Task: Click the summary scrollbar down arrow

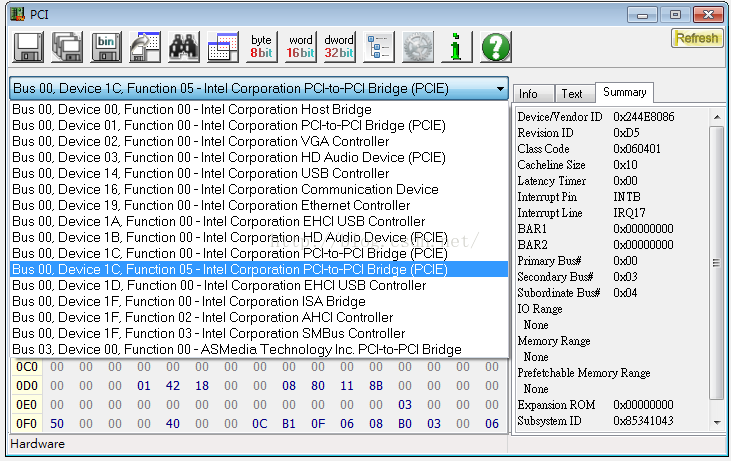Action: pyautogui.click(x=717, y=422)
